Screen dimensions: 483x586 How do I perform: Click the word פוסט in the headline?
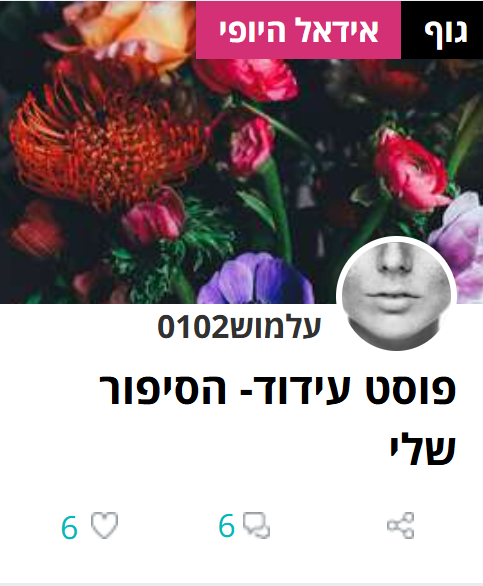tap(410, 389)
